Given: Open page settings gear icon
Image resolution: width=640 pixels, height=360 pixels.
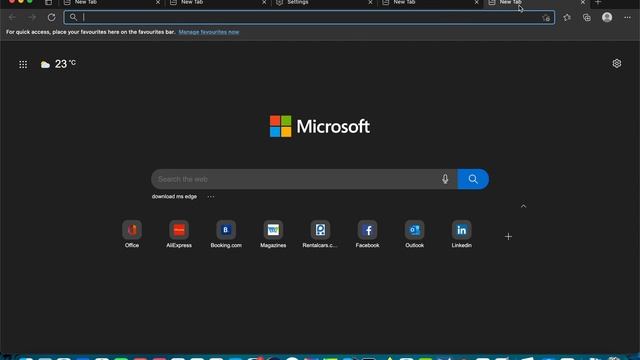Looking at the screenshot, I should 617,64.
